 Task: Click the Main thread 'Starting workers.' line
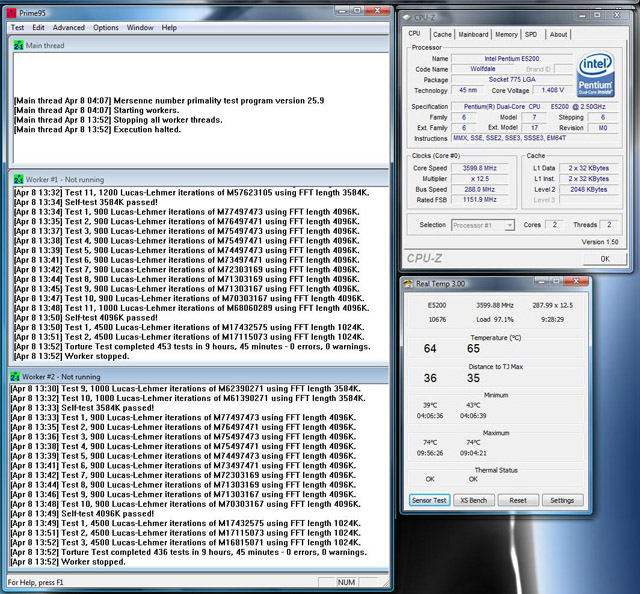tap(96, 111)
